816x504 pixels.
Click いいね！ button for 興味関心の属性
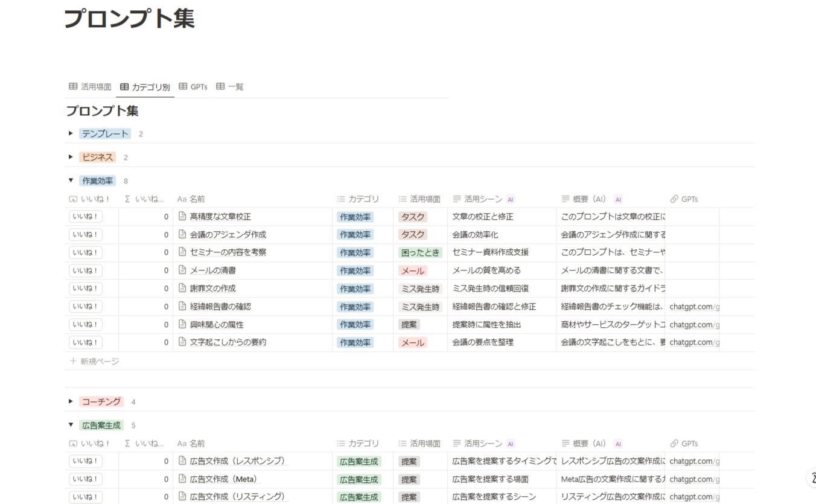[86, 325]
